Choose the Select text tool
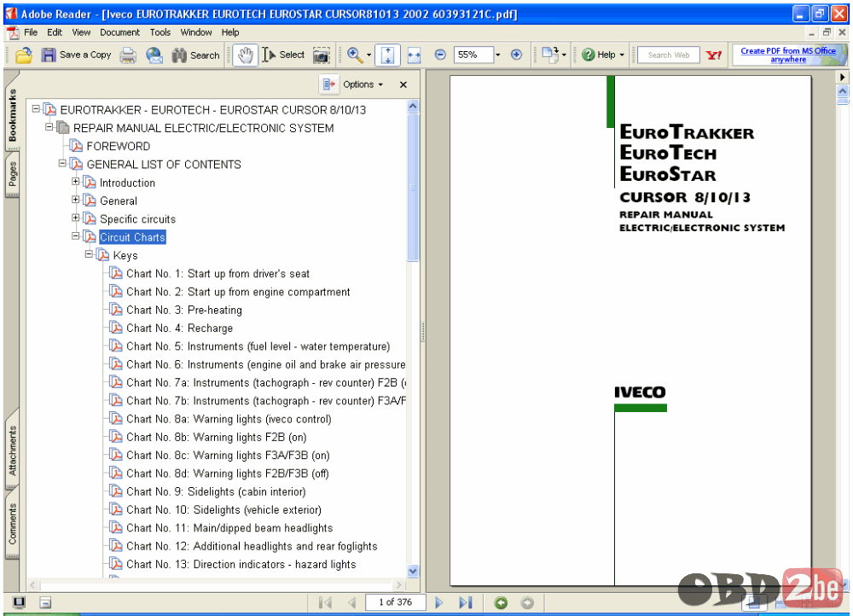This screenshot has height=616, width=853. pos(283,55)
